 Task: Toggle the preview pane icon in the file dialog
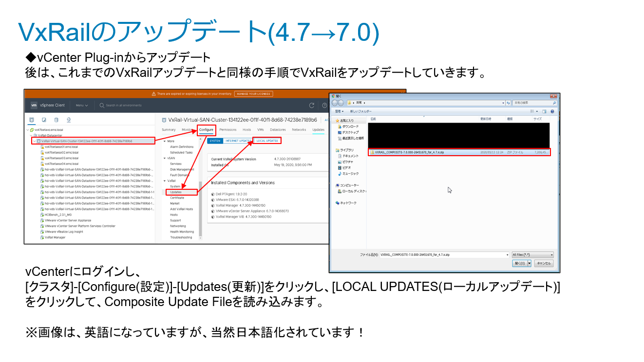(545, 111)
